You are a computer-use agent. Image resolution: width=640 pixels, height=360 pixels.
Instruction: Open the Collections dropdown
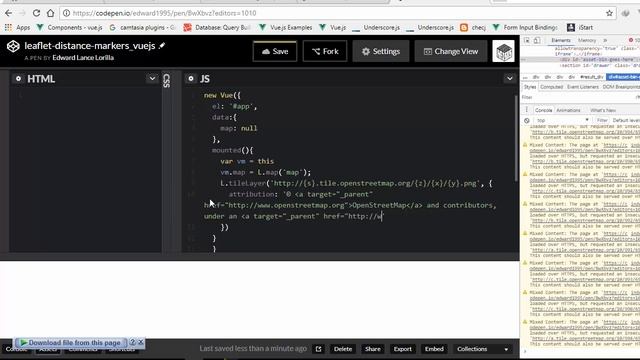(482, 349)
